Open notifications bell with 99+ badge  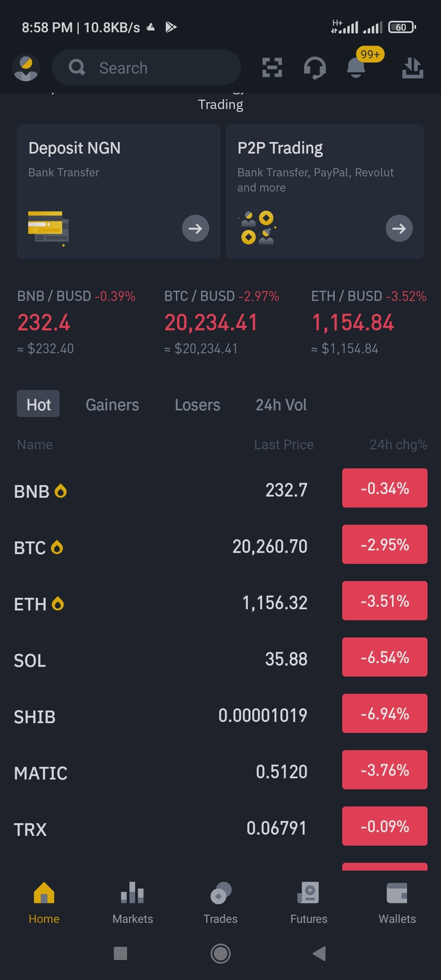(x=356, y=67)
